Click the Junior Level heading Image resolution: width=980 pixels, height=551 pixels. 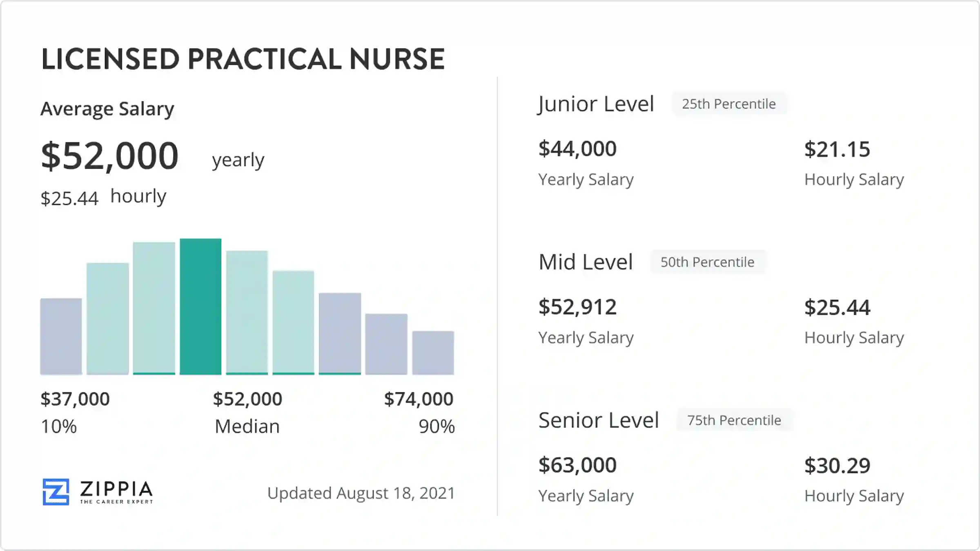click(x=596, y=104)
